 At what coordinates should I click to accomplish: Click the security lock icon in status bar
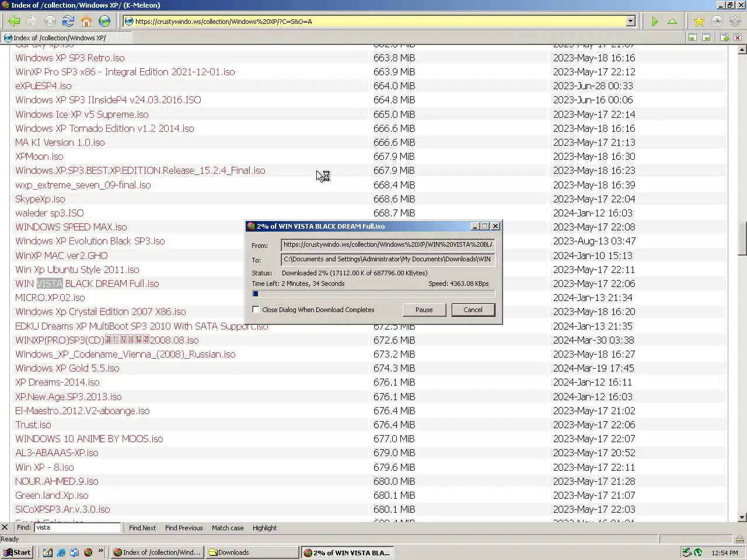pos(739,539)
